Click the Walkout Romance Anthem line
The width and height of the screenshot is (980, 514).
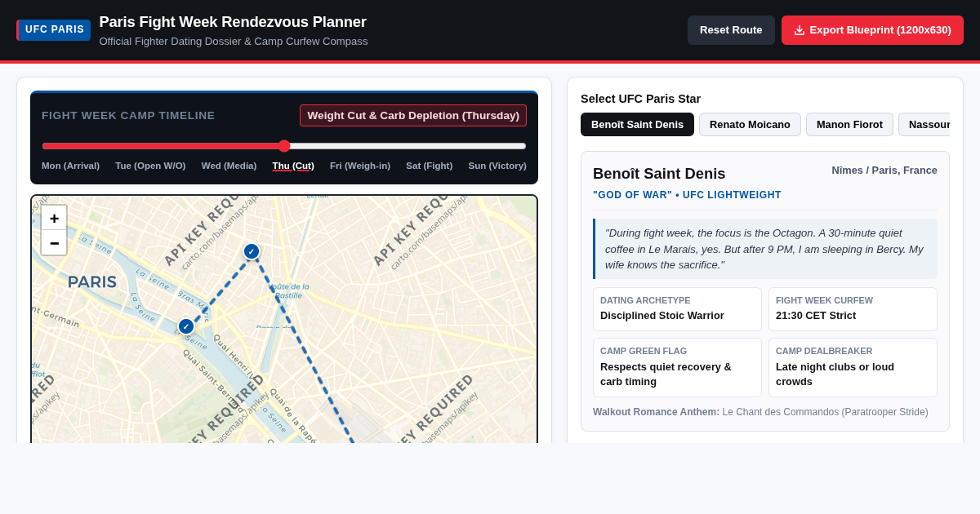760,412
